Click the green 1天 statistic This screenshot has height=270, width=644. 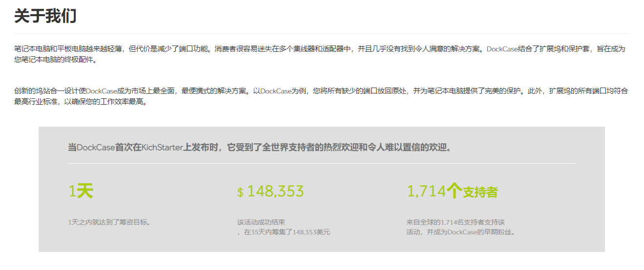point(81,191)
